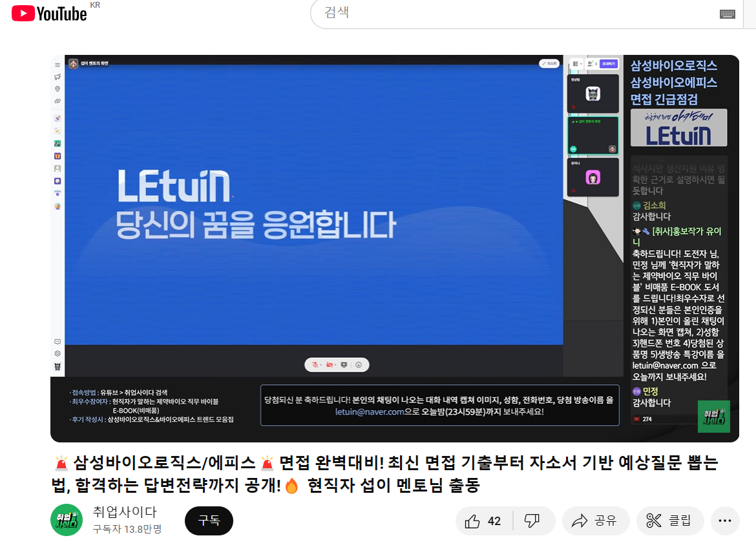Toggle the muted microphone in meeting toolbar
Viewport: 756px width, 538px height.
[316, 365]
